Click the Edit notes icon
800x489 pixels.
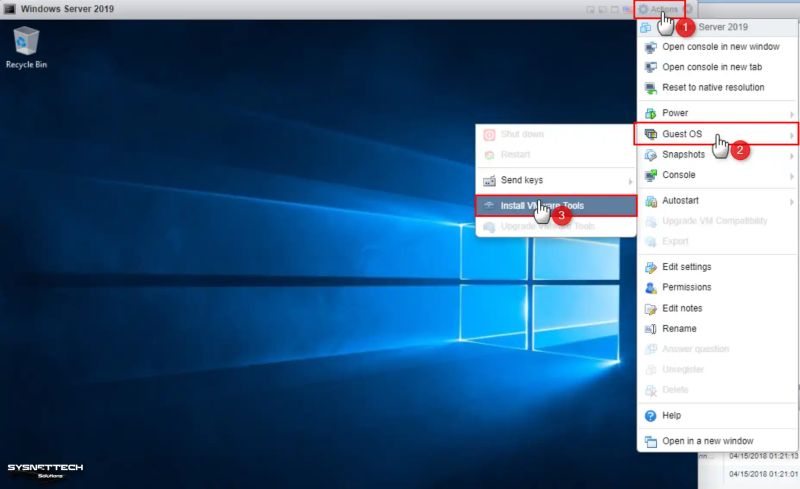point(651,308)
